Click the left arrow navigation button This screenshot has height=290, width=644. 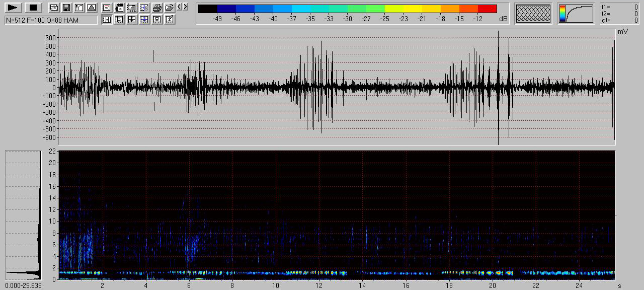[180, 7]
